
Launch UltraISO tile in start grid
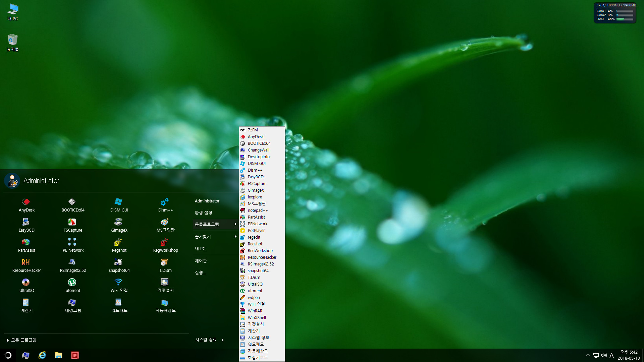coord(26,286)
